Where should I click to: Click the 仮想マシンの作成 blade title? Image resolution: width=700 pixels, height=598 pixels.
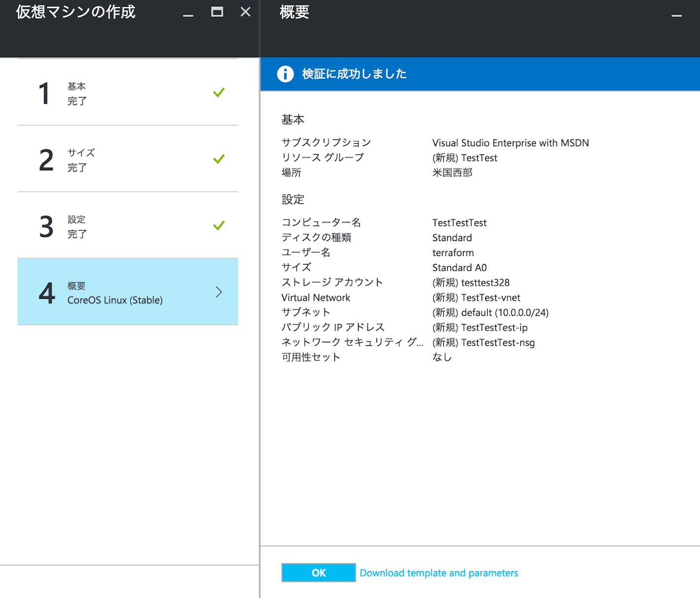[x=75, y=12]
